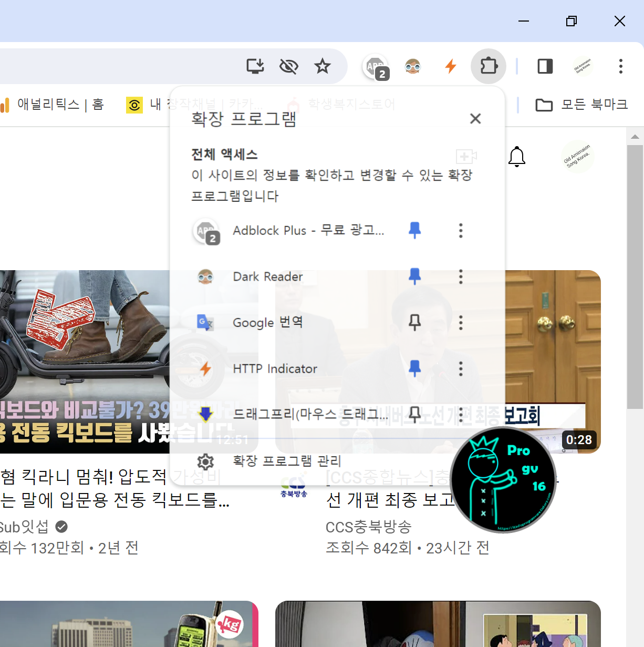This screenshot has height=647, width=644.
Task: Unpin Dark Reader from toolbar
Action: pos(415,276)
